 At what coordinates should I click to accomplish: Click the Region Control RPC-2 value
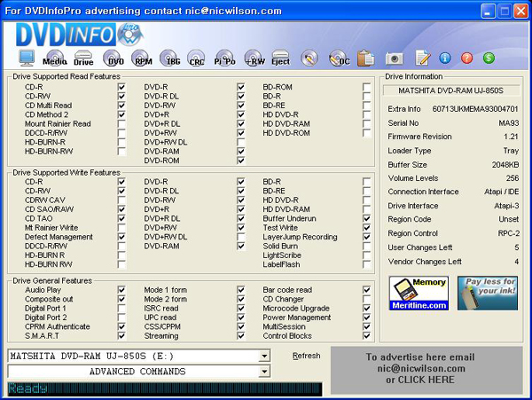[x=508, y=233]
